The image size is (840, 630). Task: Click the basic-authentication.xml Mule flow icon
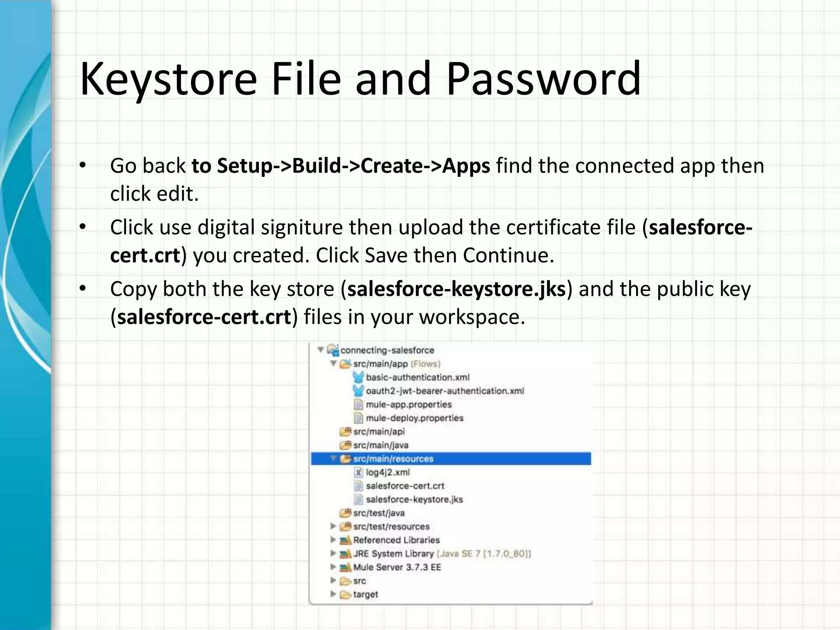tap(358, 377)
